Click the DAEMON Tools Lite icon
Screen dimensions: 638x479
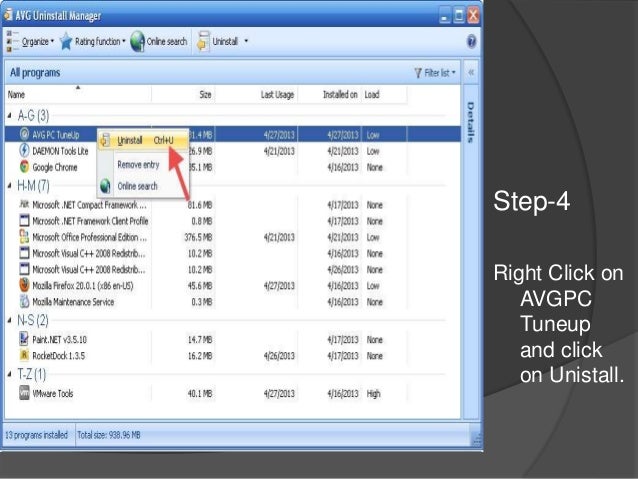coord(24,151)
